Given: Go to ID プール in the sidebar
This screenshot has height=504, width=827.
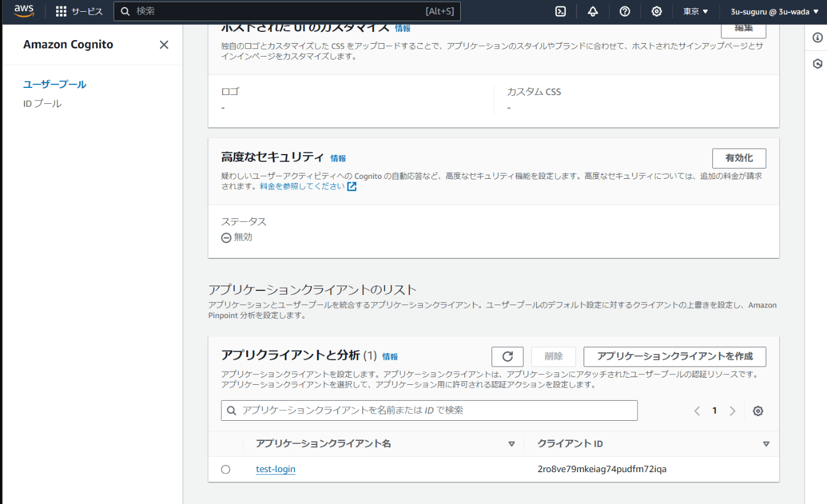Looking at the screenshot, I should click(x=43, y=104).
